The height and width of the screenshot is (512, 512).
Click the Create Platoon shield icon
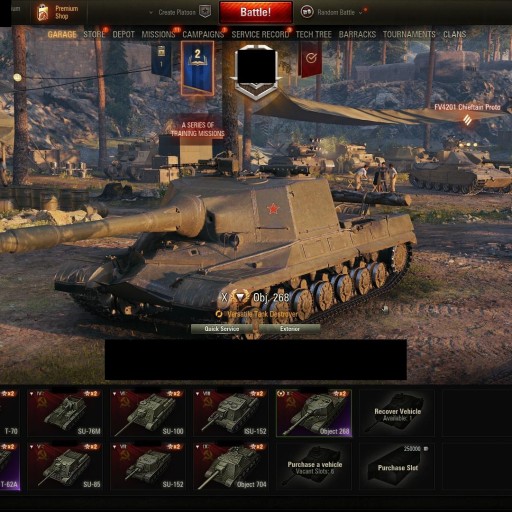(205, 12)
